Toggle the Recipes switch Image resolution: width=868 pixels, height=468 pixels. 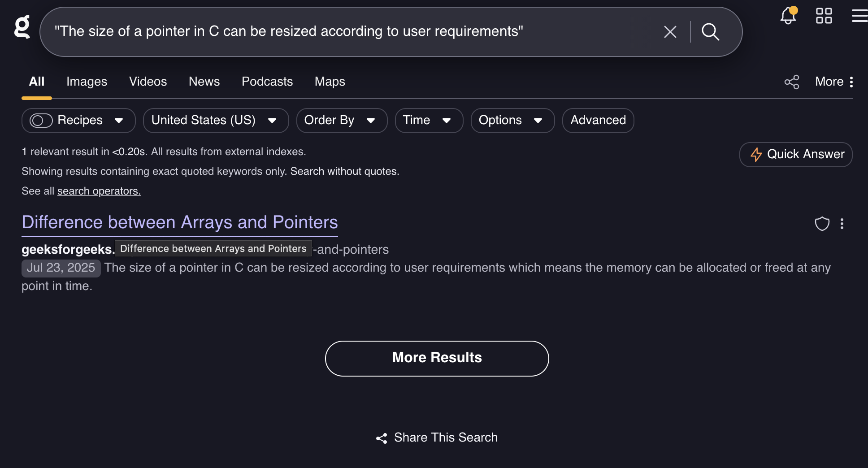click(41, 121)
